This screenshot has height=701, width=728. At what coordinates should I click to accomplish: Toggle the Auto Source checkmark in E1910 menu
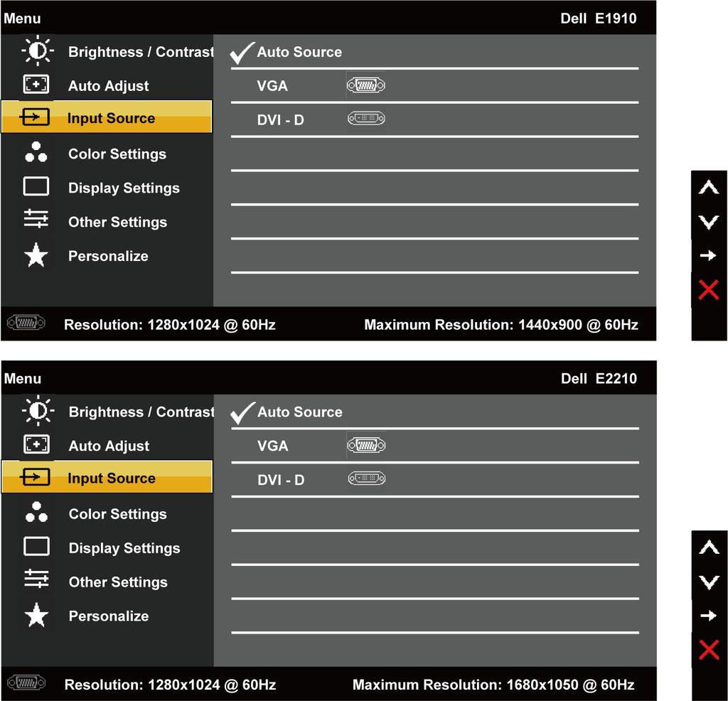242,53
